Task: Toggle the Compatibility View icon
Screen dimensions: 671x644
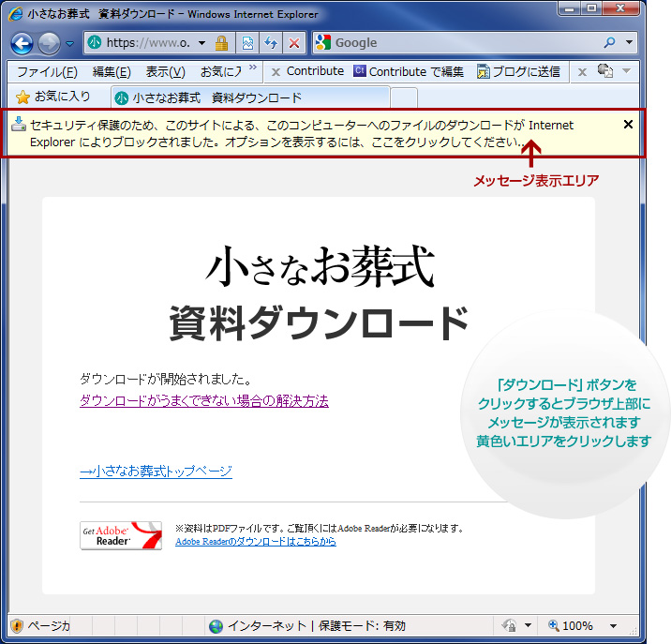Action: coord(247,43)
